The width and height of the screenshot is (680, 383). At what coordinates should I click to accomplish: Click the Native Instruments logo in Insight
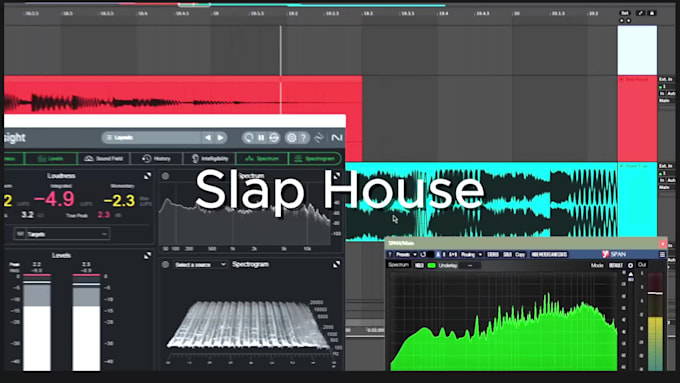tap(337, 137)
